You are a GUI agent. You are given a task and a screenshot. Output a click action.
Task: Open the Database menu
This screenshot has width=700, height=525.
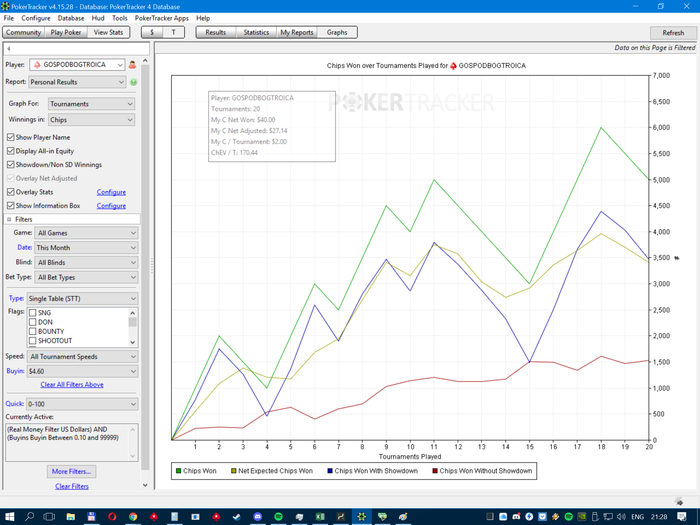pyautogui.click(x=71, y=18)
